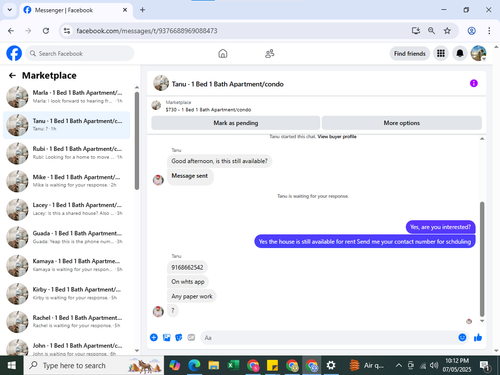Select the Messenger | Facebook tab
This screenshot has width=500, height=375.
(76, 10)
